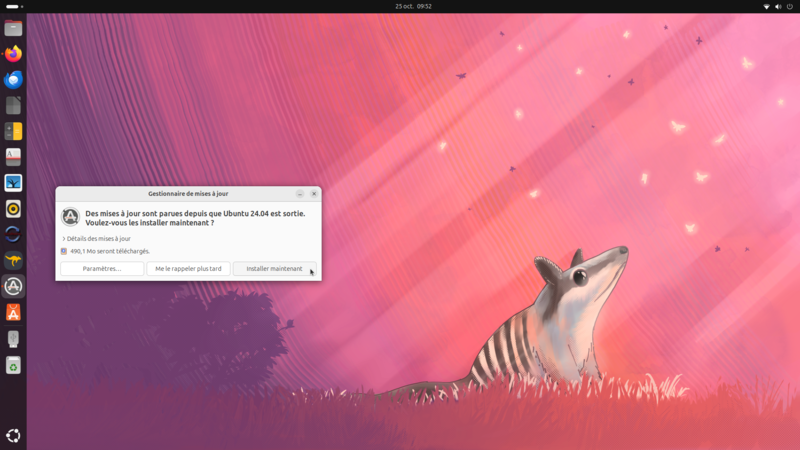
Task: Open the Files manager in the dock
Action: click(x=13, y=28)
